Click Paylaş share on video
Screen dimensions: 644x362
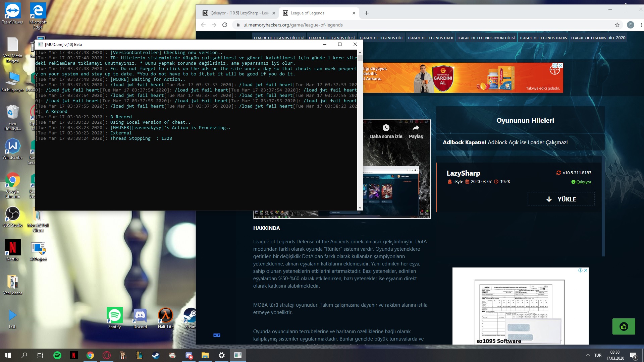tap(416, 132)
